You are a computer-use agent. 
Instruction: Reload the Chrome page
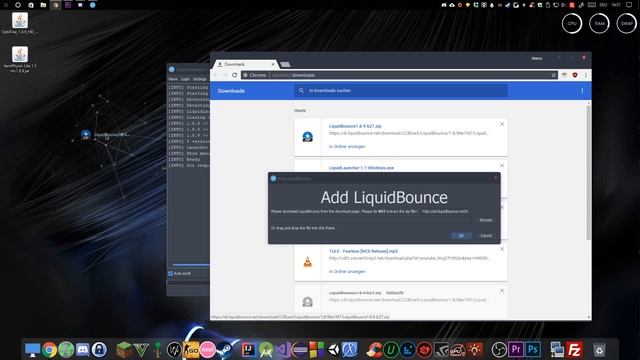pos(234,75)
